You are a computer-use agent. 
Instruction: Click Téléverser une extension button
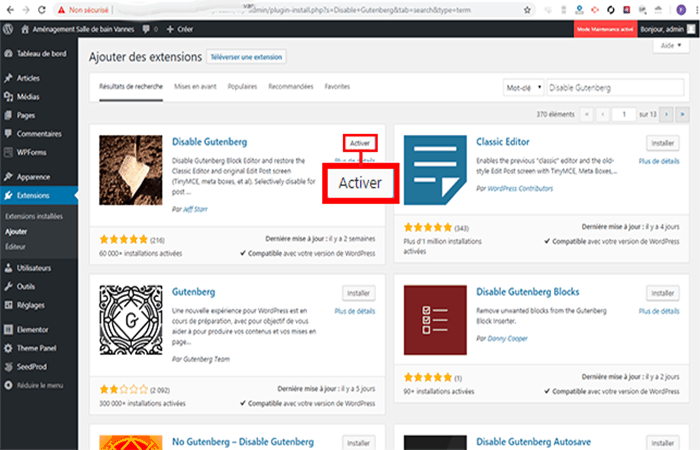[x=246, y=57]
